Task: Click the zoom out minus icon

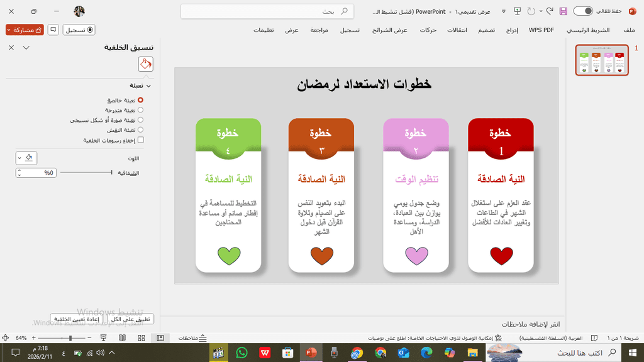Action: pos(89,337)
